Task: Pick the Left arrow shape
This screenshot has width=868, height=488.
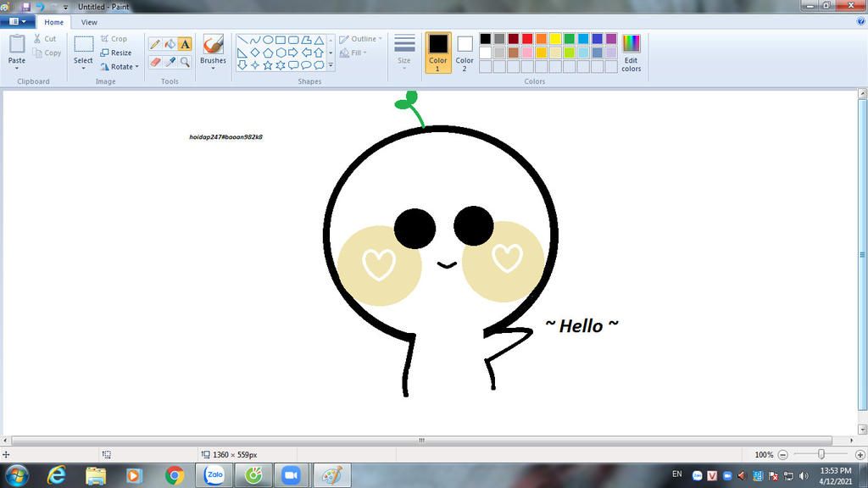Action: coord(306,53)
